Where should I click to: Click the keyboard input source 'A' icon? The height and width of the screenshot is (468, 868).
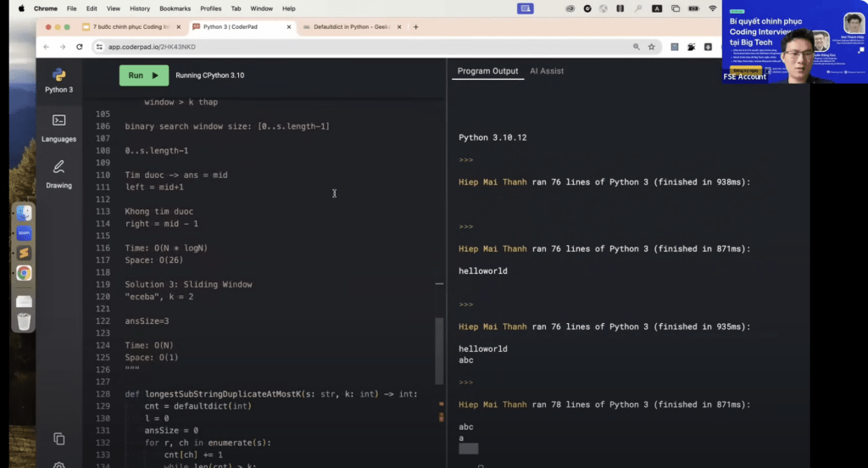(657, 8)
